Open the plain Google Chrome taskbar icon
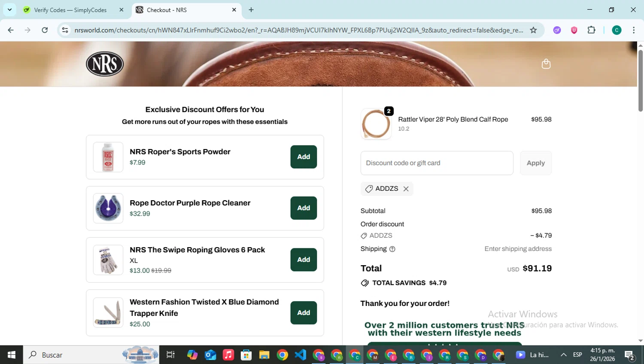This screenshot has width=644, height=364. pyautogui.click(x=282, y=355)
